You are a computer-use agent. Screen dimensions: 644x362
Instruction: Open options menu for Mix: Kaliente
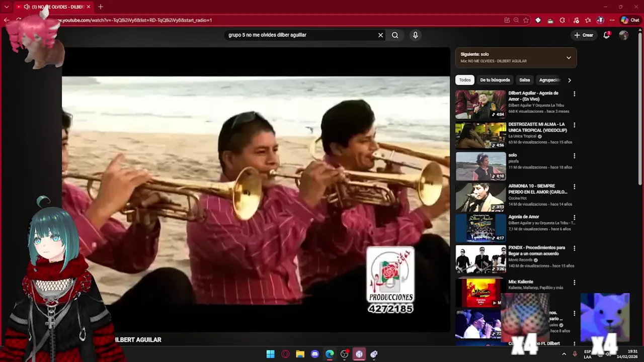click(574, 283)
